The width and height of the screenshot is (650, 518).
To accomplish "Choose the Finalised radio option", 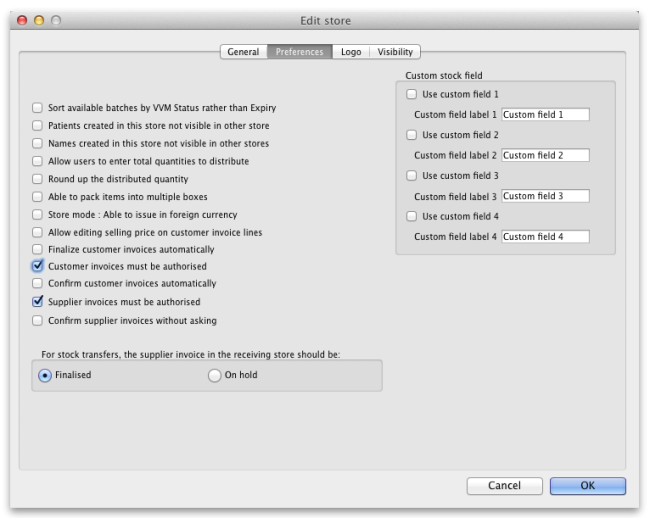I will pyautogui.click(x=45, y=375).
